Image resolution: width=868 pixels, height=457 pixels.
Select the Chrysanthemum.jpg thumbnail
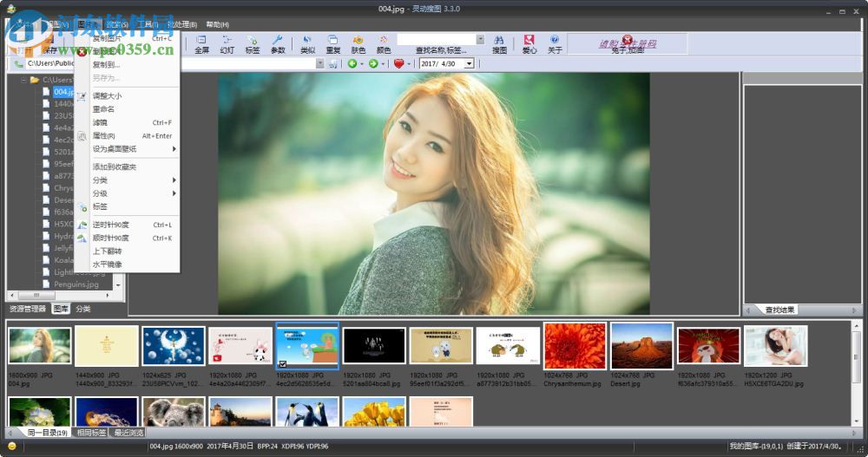(x=575, y=347)
